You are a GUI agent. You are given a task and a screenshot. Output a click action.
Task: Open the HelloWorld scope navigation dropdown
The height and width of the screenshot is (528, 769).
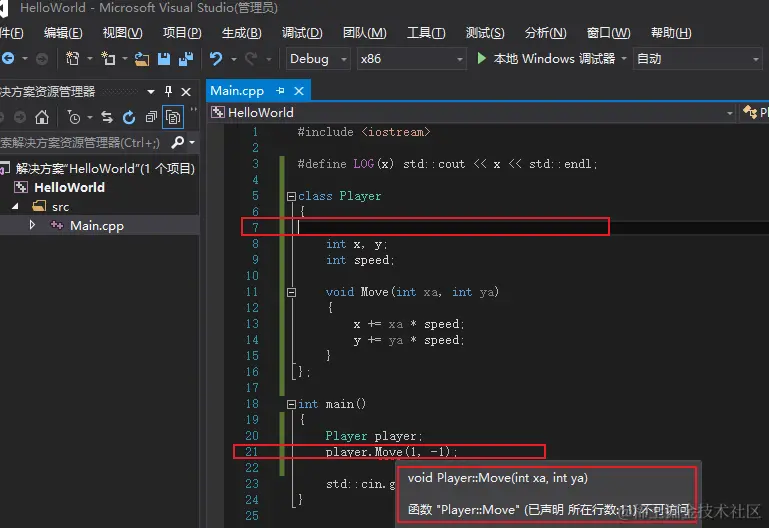[x=730, y=113]
